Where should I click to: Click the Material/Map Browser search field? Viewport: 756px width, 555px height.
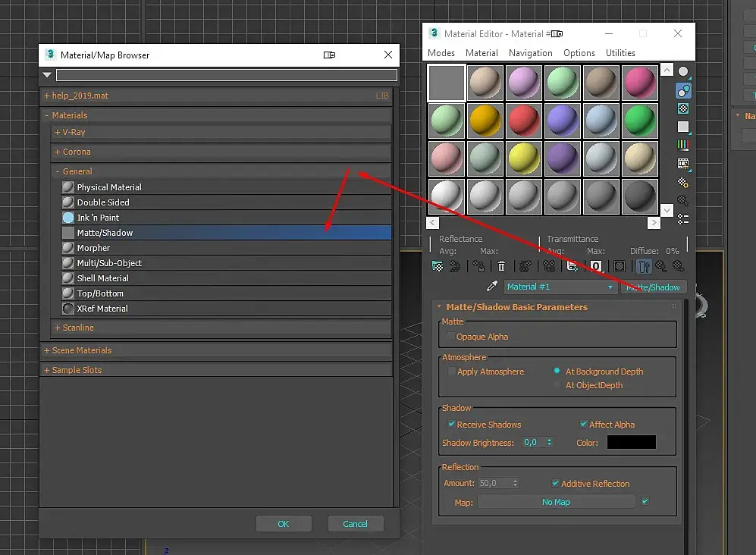(227, 75)
